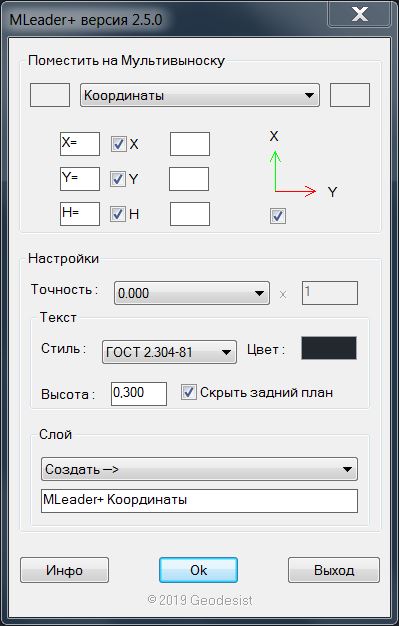Click the Инфо button
The width and height of the screenshot is (399, 626).
click(64, 570)
